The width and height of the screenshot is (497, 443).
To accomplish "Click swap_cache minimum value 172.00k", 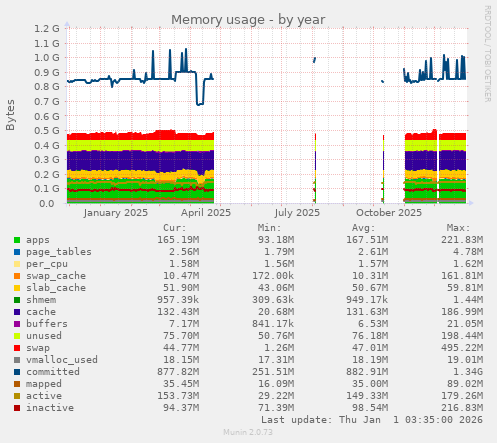I will 273,276.
